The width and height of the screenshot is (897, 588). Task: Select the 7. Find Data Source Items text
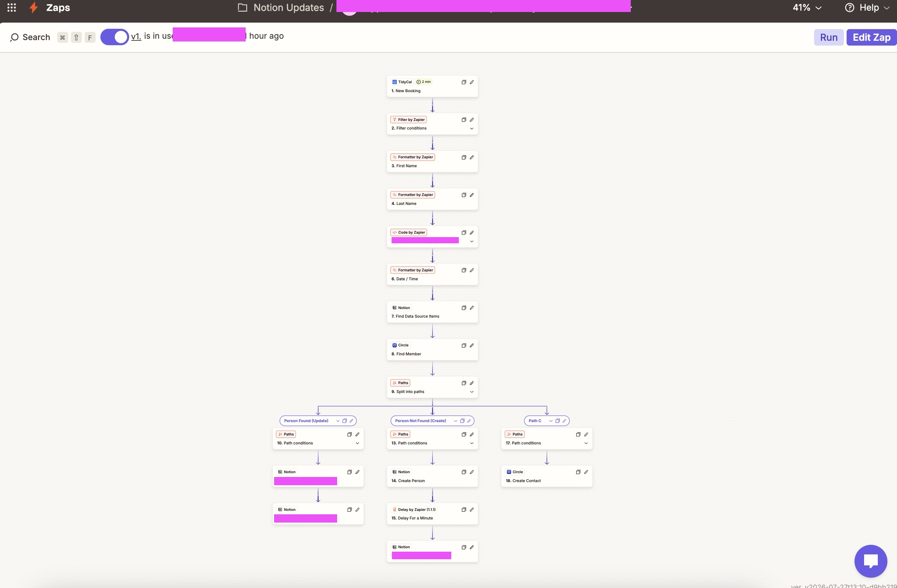[x=415, y=317]
